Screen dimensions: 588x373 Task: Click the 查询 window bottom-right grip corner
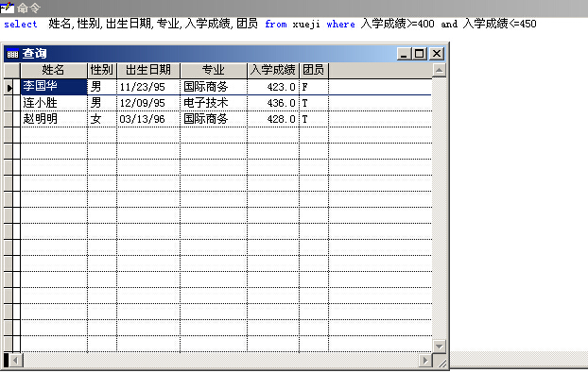[x=441, y=362]
